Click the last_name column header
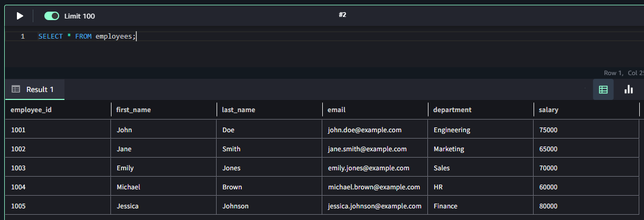644x220 pixels. pyautogui.click(x=238, y=110)
